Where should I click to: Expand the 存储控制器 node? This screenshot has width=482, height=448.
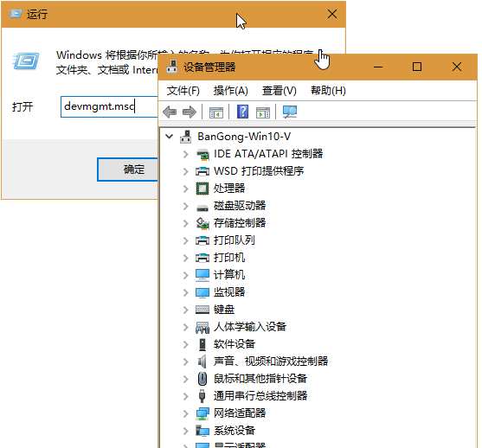[186, 223]
